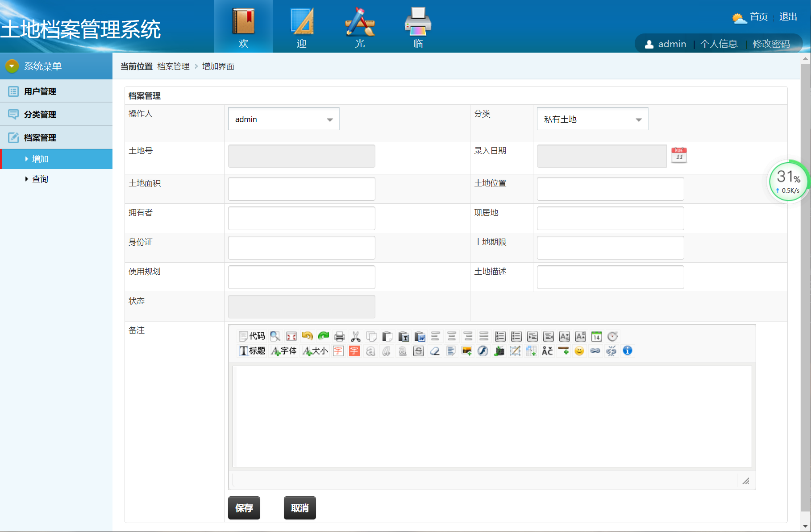The height and width of the screenshot is (532, 811).
Task: Open the text background color picker
Action: point(354,351)
